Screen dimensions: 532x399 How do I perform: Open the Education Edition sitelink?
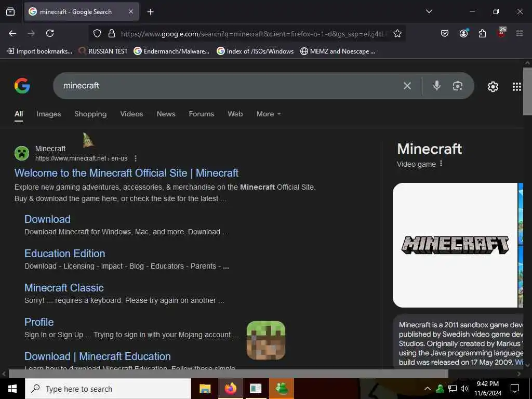[x=65, y=254]
